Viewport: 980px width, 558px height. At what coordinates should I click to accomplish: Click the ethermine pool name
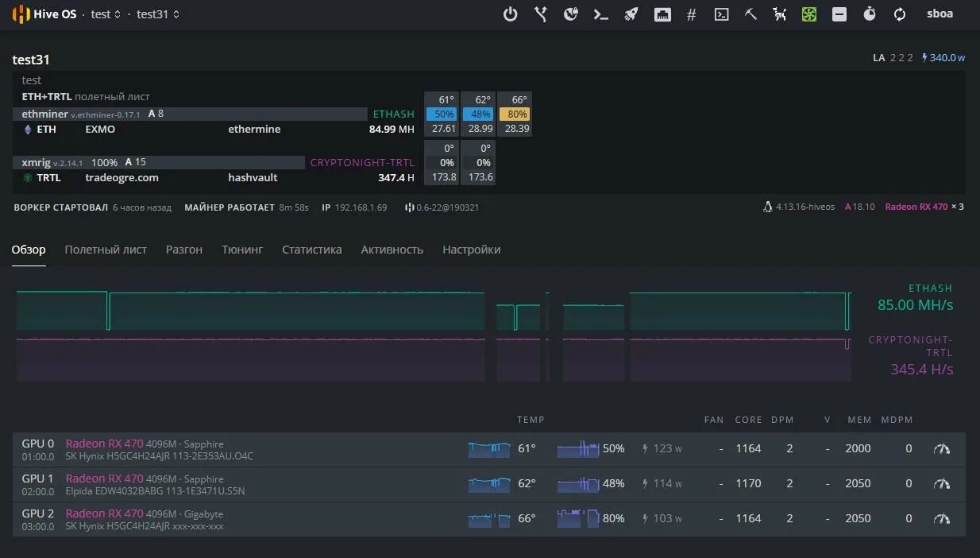click(254, 130)
